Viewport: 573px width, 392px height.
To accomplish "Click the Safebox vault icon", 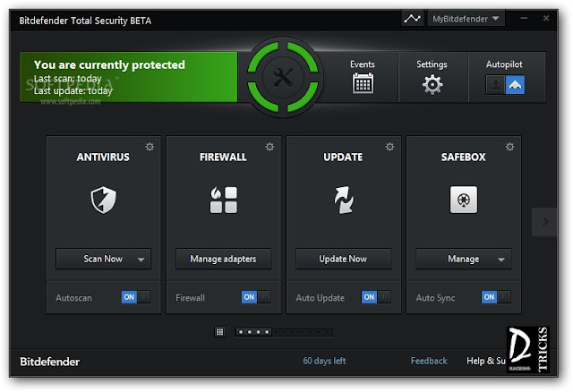I will click(464, 200).
